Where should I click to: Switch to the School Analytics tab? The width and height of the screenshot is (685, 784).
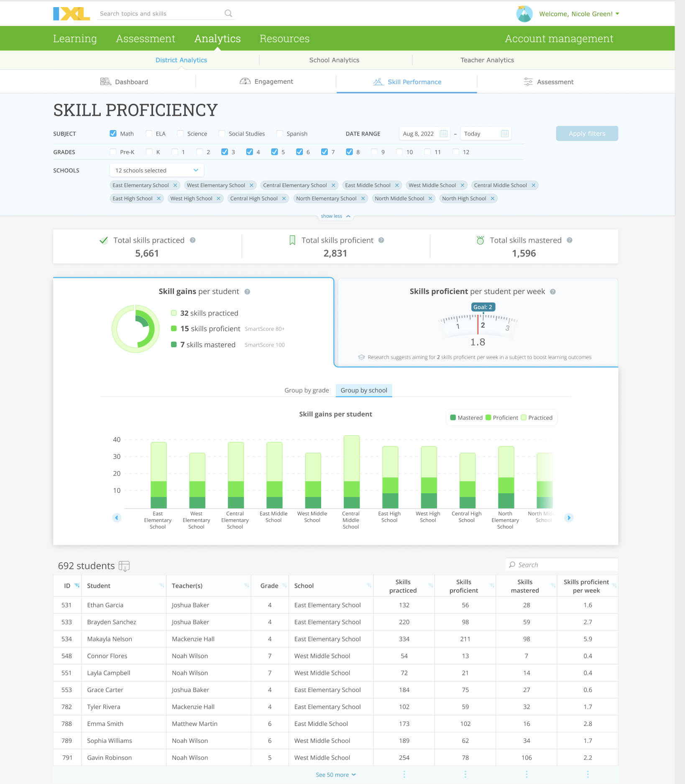click(334, 60)
